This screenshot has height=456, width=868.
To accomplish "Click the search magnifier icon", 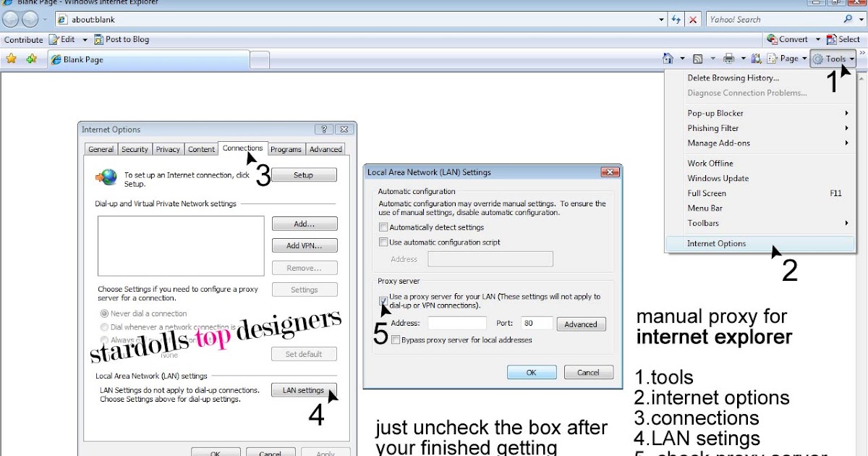I will (x=848, y=20).
